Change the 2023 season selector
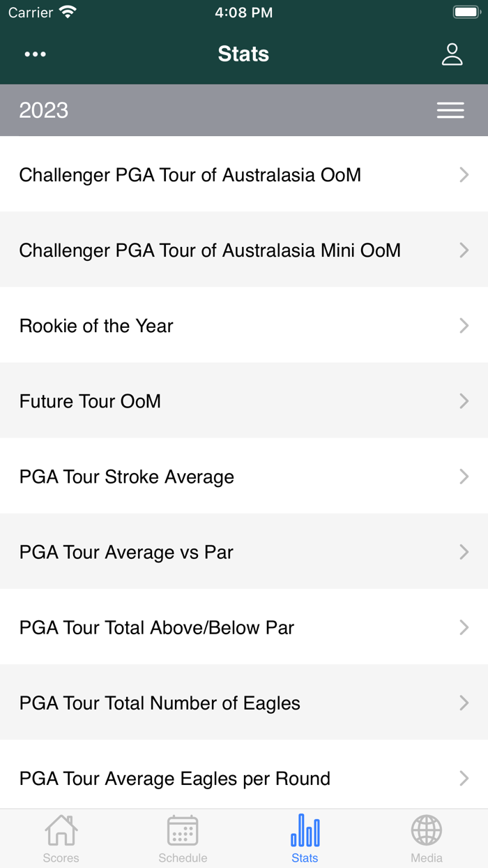This screenshot has height=868, width=488. (x=44, y=110)
